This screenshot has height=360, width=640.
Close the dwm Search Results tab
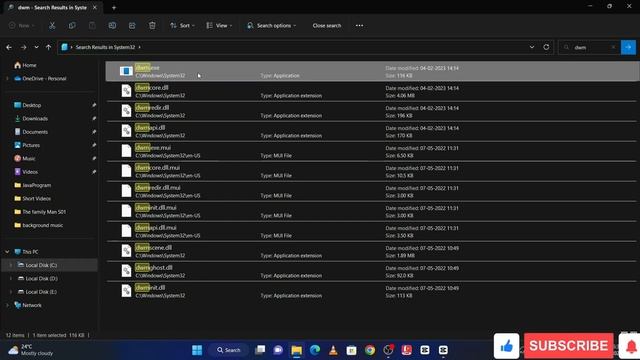click(x=95, y=7)
